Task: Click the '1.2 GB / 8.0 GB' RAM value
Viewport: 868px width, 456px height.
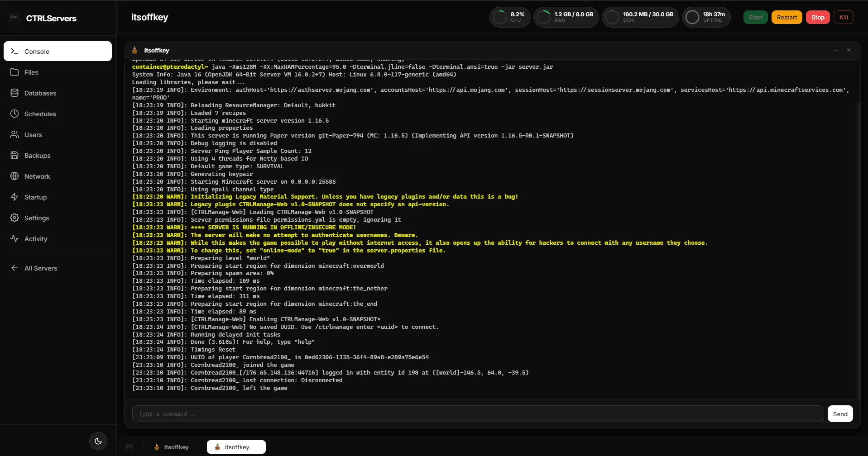Action: click(x=574, y=14)
